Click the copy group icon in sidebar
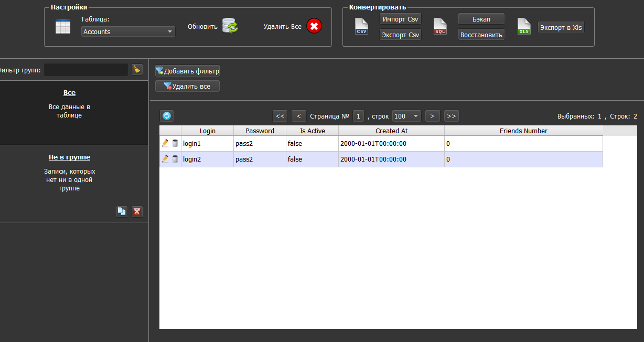644x342 pixels. (x=122, y=211)
